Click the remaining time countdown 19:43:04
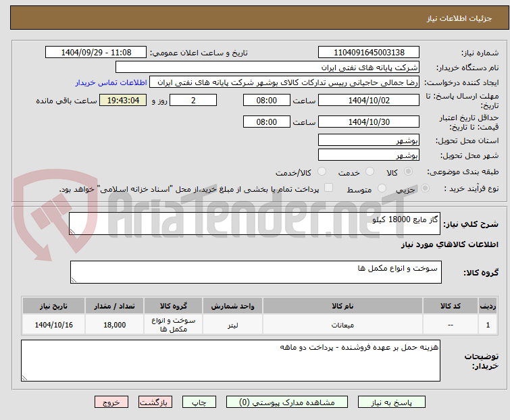The height and width of the screenshot is (420, 510). point(123,100)
